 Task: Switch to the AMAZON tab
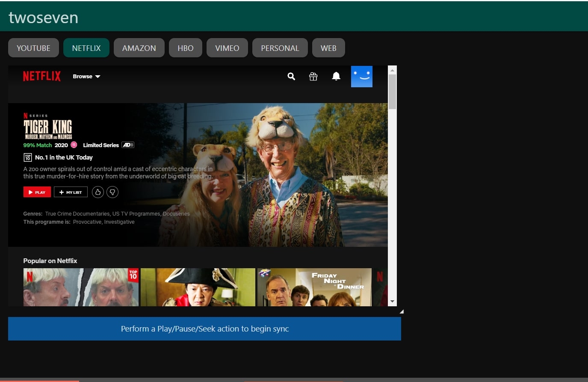[139, 48]
